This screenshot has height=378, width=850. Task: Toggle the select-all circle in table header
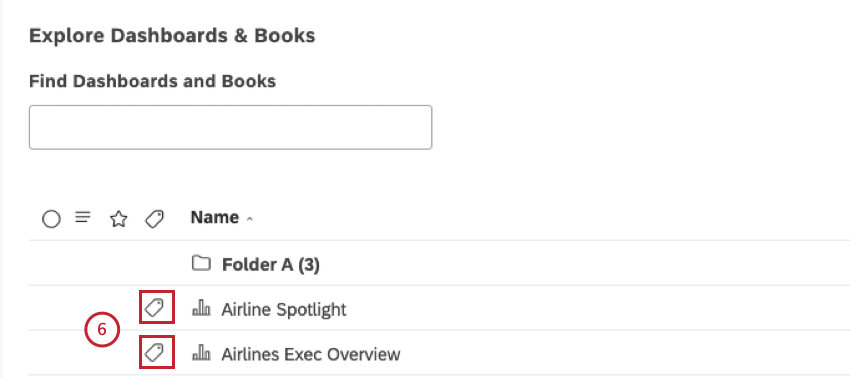click(51, 219)
